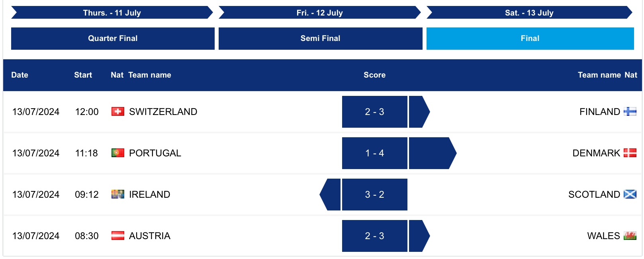
Task: Click the Finland flag icon
Action: pyautogui.click(x=630, y=112)
